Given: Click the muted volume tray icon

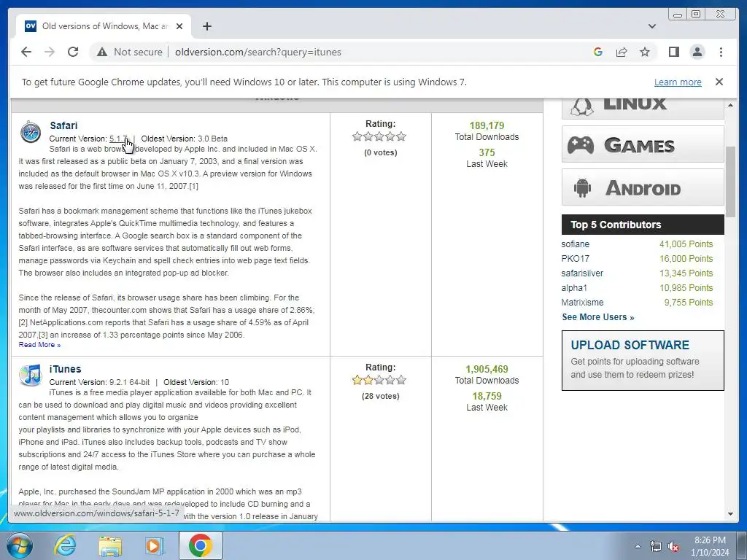Looking at the screenshot, I should [x=673, y=547].
